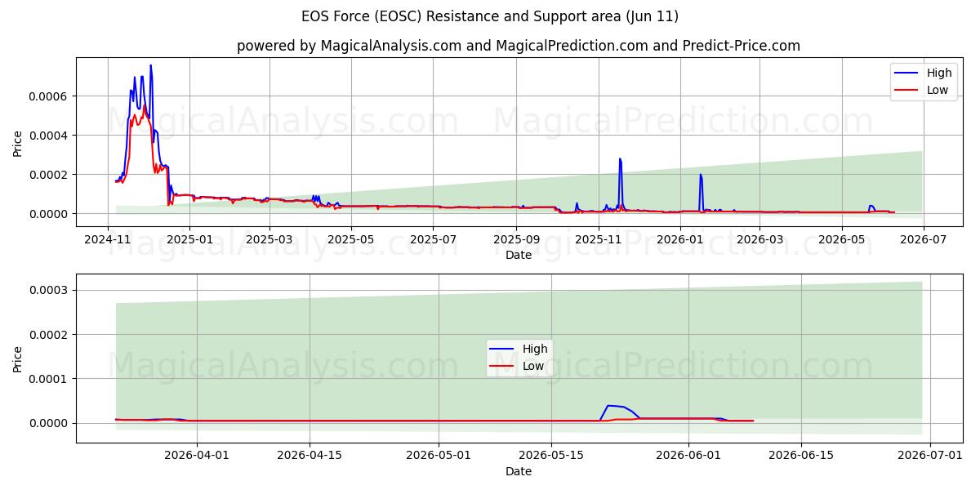Click the '2025-09' x-axis label
Viewport: 980px width, 490px height.
coord(516,239)
